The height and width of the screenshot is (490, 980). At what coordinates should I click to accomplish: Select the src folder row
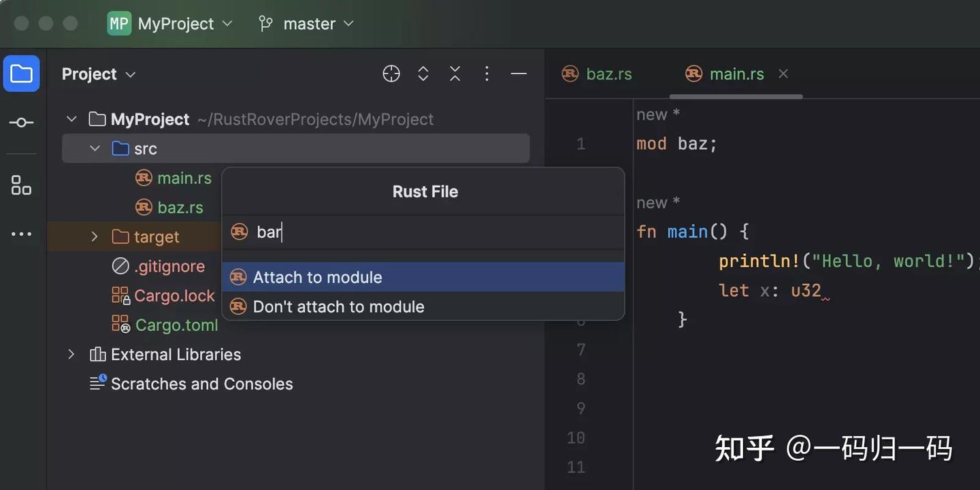pyautogui.click(x=295, y=148)
